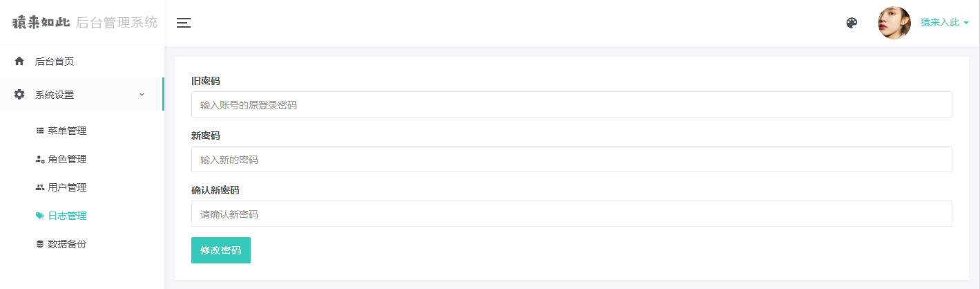Click the 猿来如此 后台管理系统 logo
Screen dimensions: 980x289
[84, 23]
